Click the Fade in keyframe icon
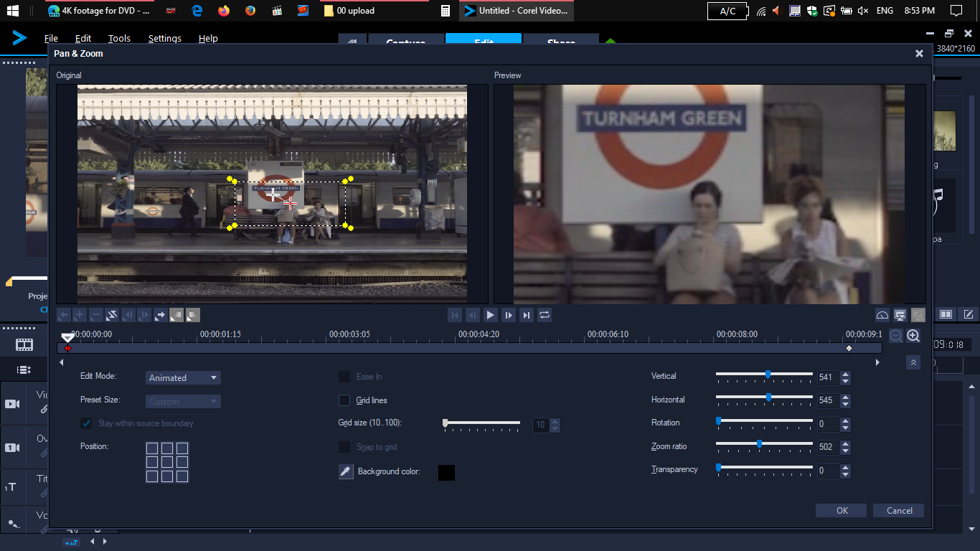This screenshot has width=980, height=551. [176, 315]
